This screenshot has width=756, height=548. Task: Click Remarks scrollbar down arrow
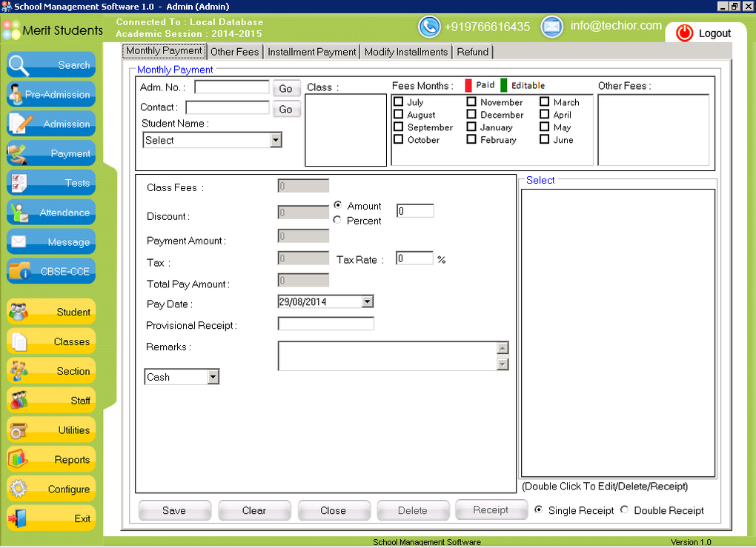[x=503, y=364]
